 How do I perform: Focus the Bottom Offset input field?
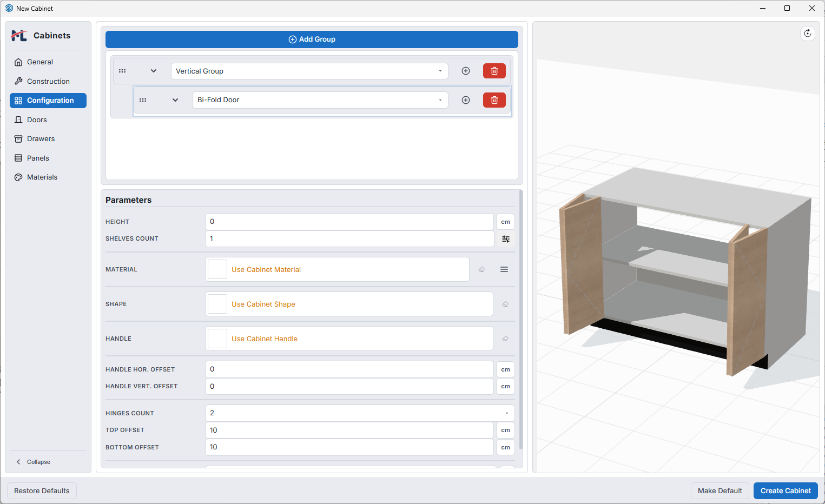point(349,447)
